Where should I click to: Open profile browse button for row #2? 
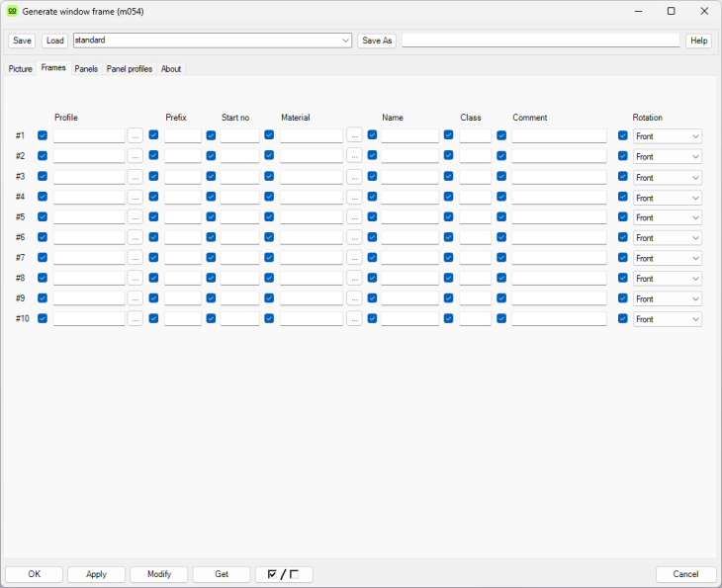(x=135, y=156)
